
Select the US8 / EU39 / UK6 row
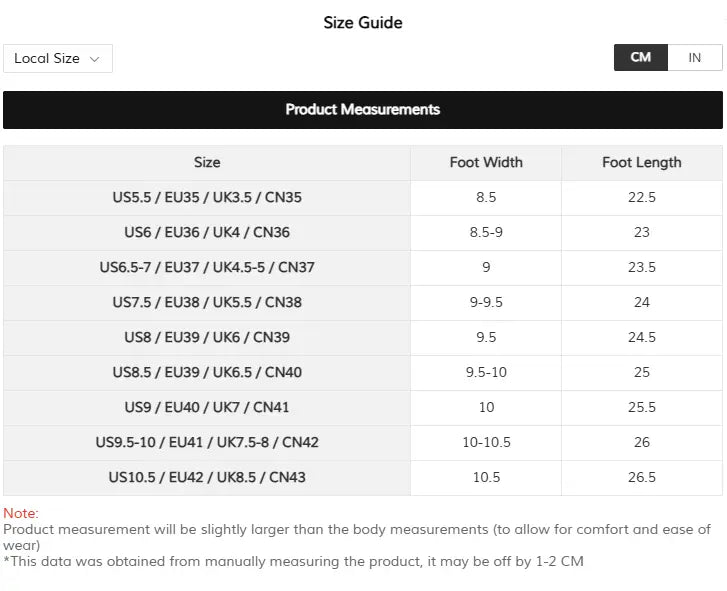[363, 338]
